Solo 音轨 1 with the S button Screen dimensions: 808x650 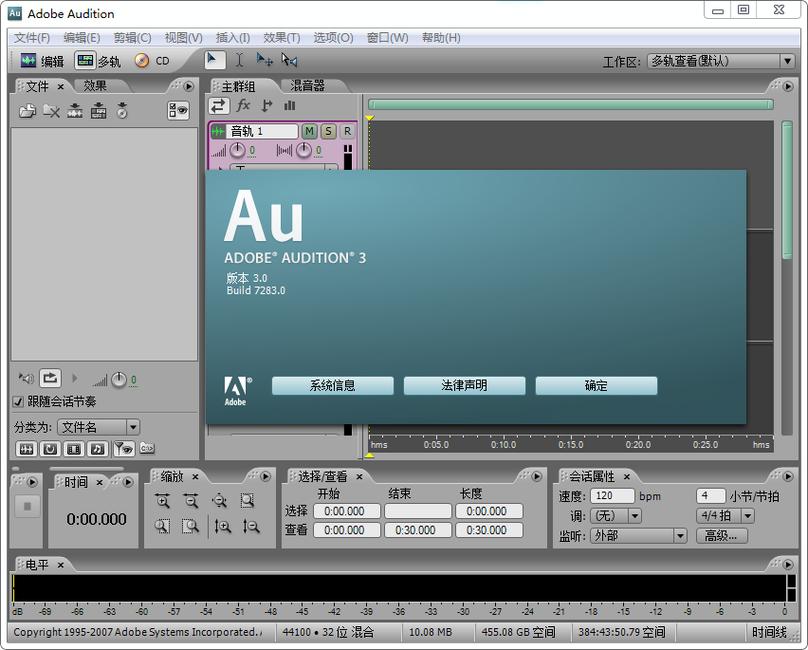click(x=328, y=131)
